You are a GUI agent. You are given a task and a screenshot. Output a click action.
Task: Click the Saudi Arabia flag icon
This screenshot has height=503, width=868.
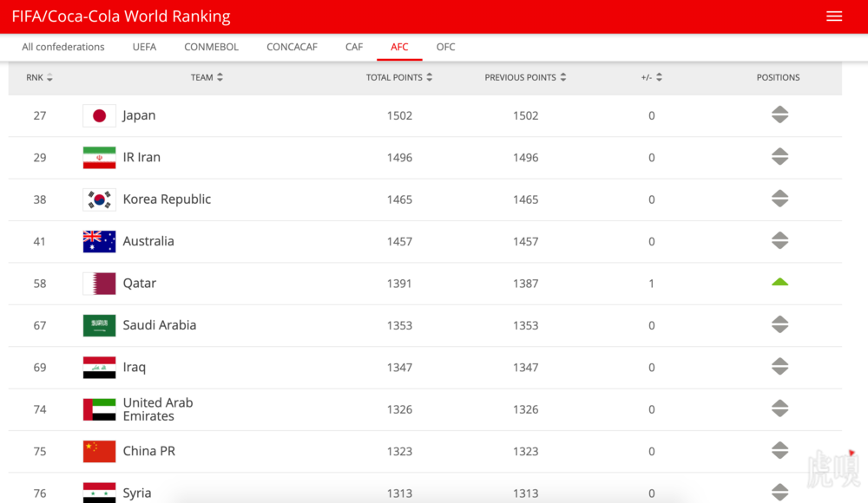point(99,325)
